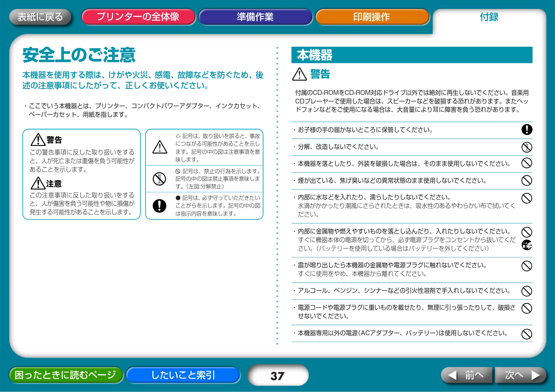Click the mandatory exclamation icon for お子様 row
Screen dimensions: 555x392
(x=527, y=129)
